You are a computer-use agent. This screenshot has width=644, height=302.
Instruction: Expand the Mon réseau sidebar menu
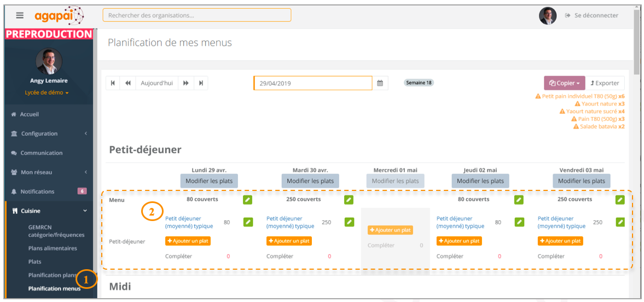click(x=49, y=172)
